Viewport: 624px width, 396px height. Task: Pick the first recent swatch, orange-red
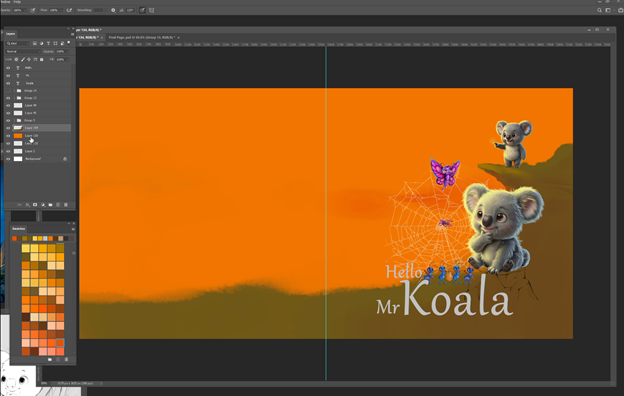pyautogui.click(x=14, y=238)
